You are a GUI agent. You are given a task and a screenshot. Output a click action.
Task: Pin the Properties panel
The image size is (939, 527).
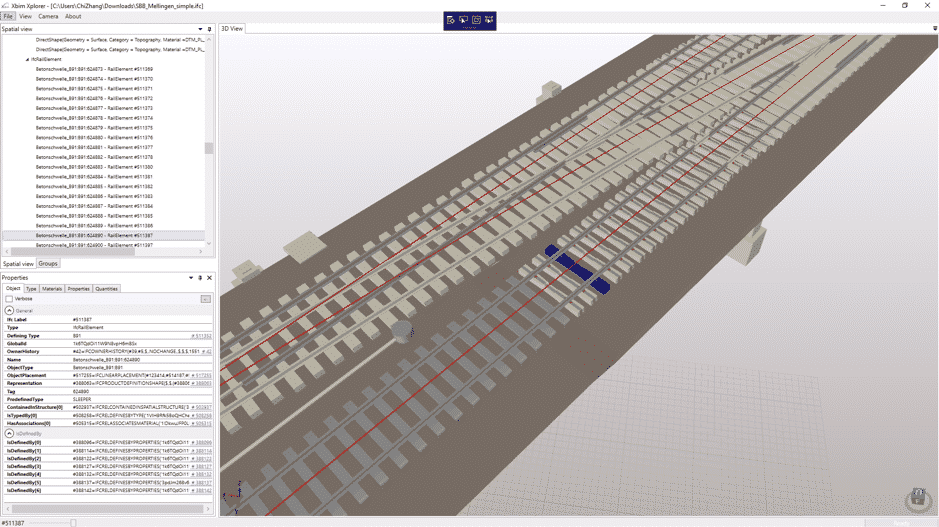click(200, 278)
